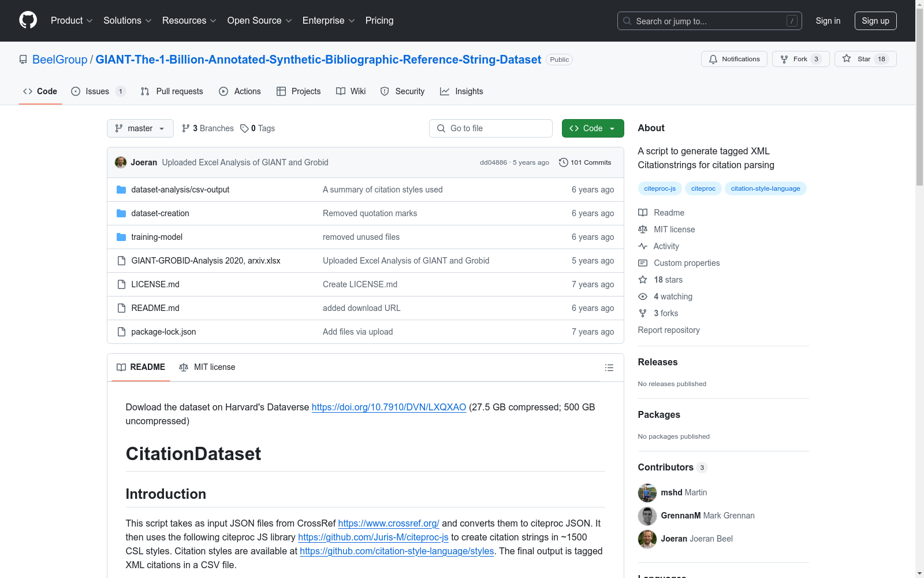Open the Pricing page link
The height and width of the screenshot is (578, 924).
(x=379, y=20)
